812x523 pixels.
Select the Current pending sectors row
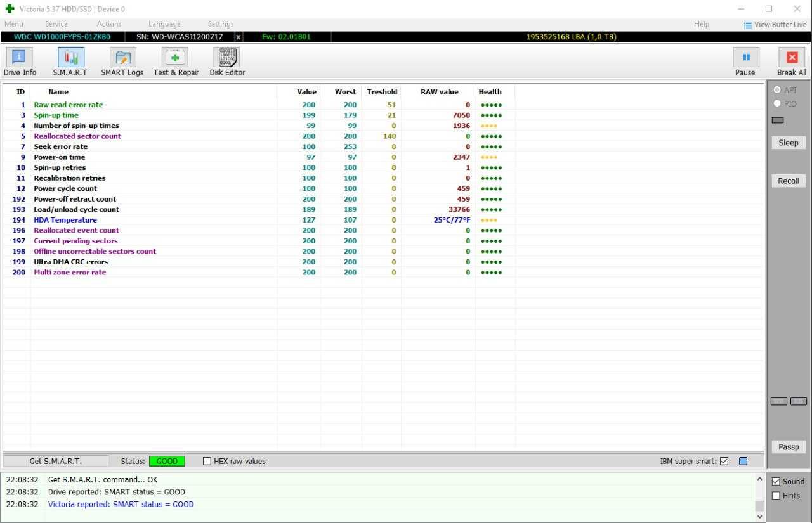click(260, 241)
